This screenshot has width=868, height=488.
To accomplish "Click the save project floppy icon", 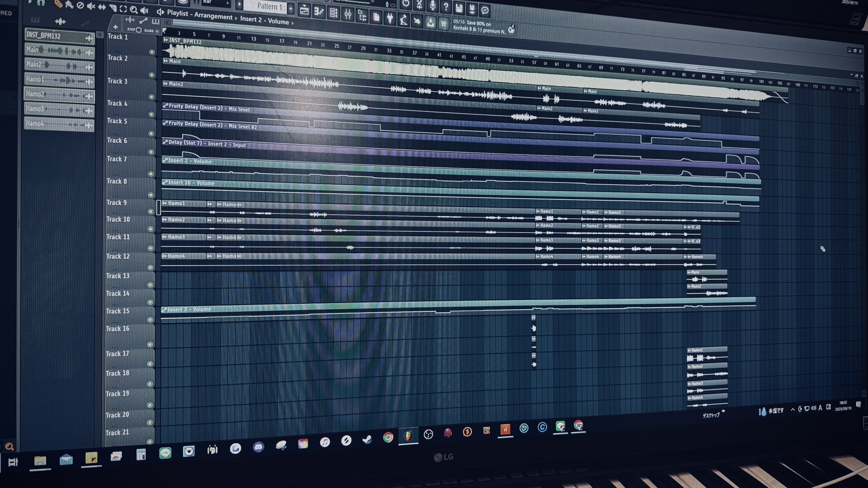I will pyautogui.click(x=459, y=8).
